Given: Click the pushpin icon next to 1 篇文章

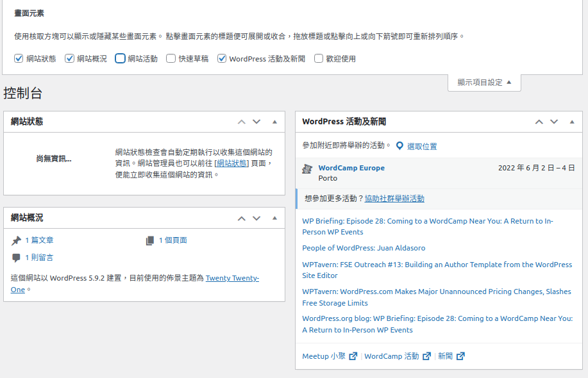Looking at the screenshot, I should coord(17,241).
